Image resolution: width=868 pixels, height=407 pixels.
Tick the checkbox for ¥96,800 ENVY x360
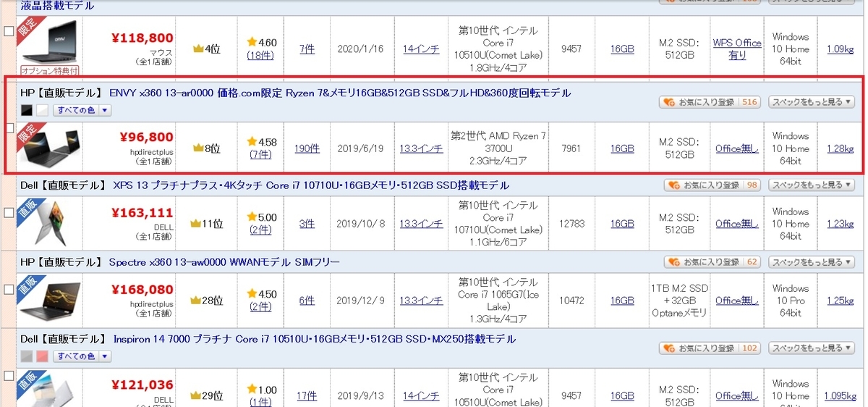9,129
